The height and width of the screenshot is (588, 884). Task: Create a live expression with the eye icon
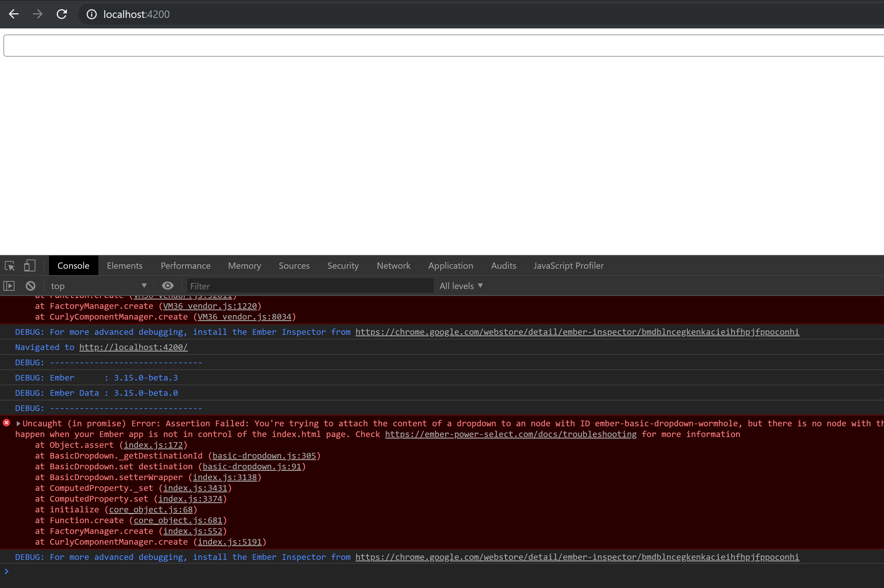click(x=167, y=285)
